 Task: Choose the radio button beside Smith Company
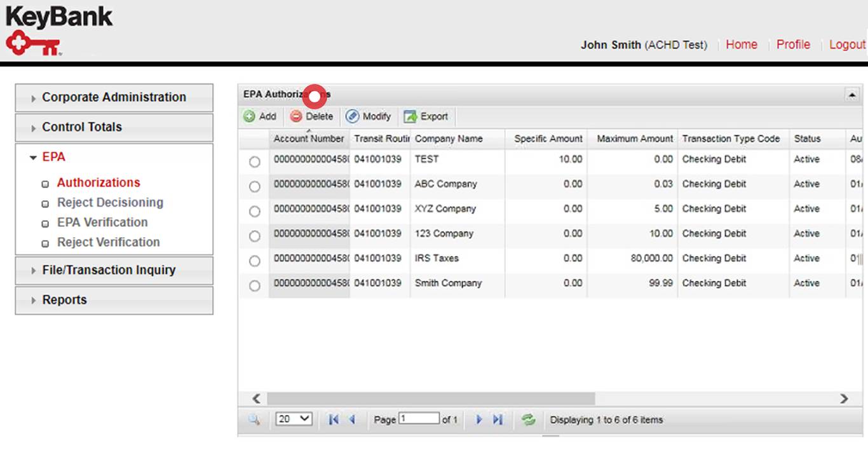(254, 285)
